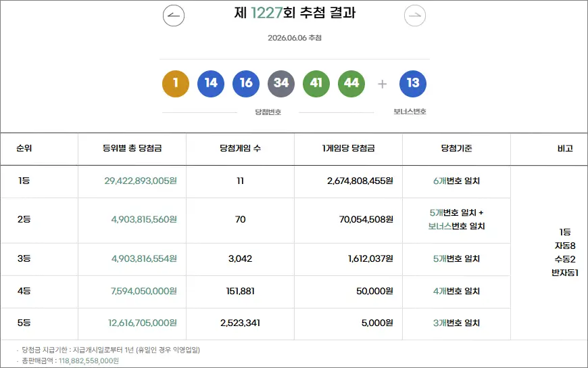Click the 수동2 remark text
This screenshot has height=368, width=588.
(565, 260)
